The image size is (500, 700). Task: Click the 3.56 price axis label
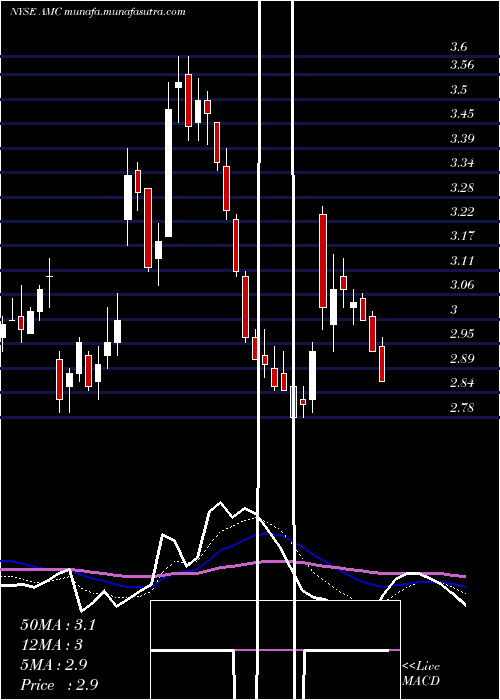(x=462, y=65)
